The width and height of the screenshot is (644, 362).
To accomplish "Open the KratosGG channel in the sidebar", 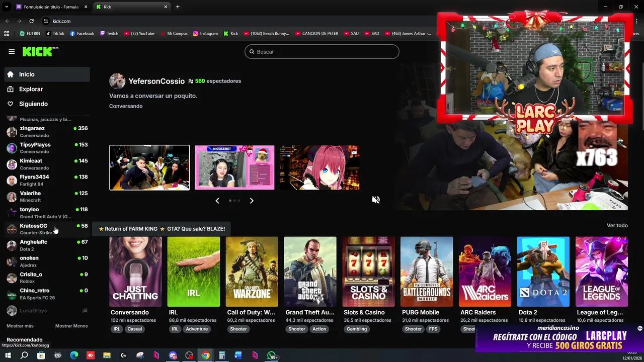I will pos(47,229).
